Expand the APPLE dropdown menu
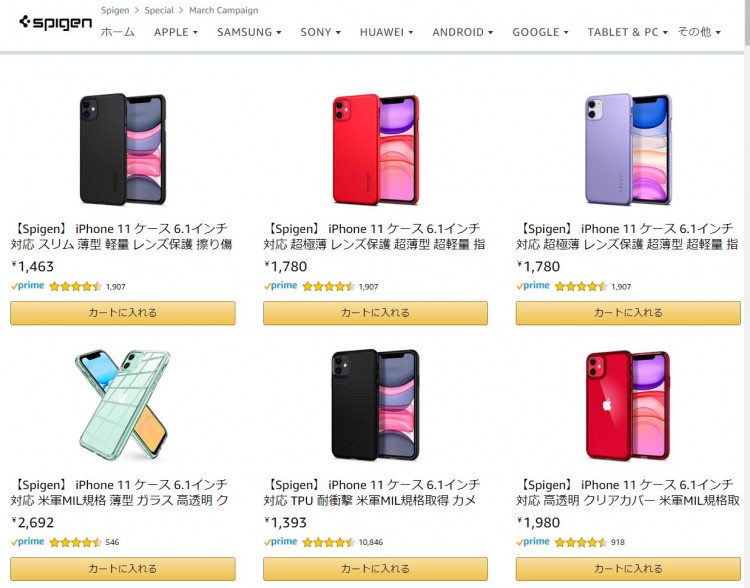This screenshot has height=588, width=750. 176,32
